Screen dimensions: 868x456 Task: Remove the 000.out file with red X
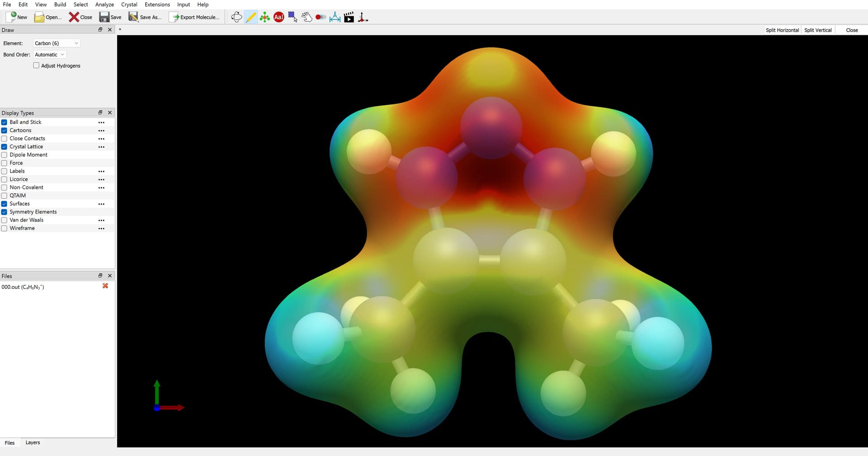(x=105, y=286)
